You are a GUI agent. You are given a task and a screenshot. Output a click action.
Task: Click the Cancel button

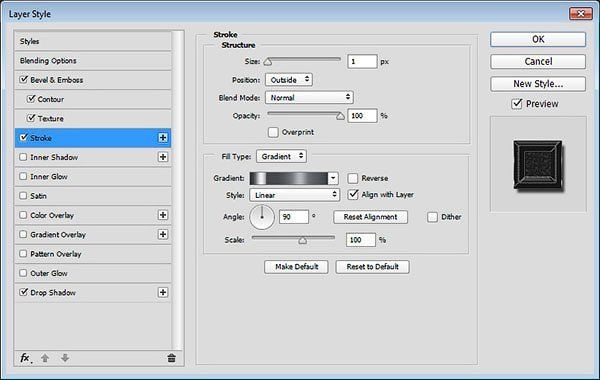(538, 61)
